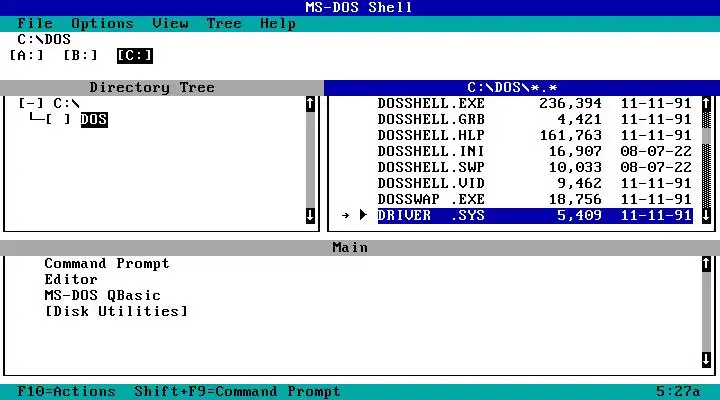This screenshot has height=400, width=720.
Task: Click Main panel up scroll arrow
Action: (x=706, y=264)
